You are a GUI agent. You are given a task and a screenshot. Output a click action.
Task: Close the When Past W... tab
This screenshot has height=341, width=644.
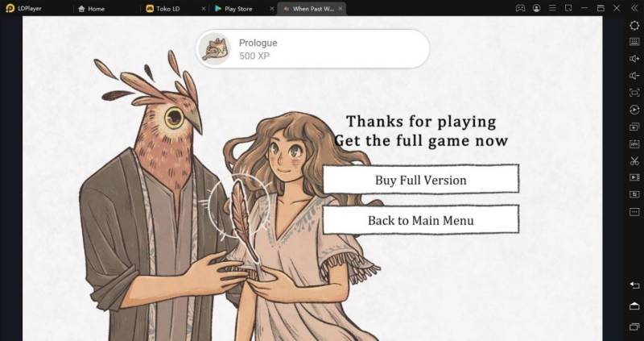(x=341, y=9)
